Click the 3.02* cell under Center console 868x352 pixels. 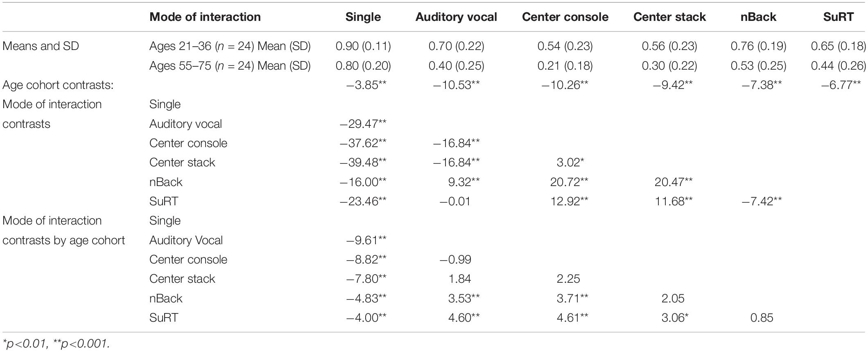point(570,162)
